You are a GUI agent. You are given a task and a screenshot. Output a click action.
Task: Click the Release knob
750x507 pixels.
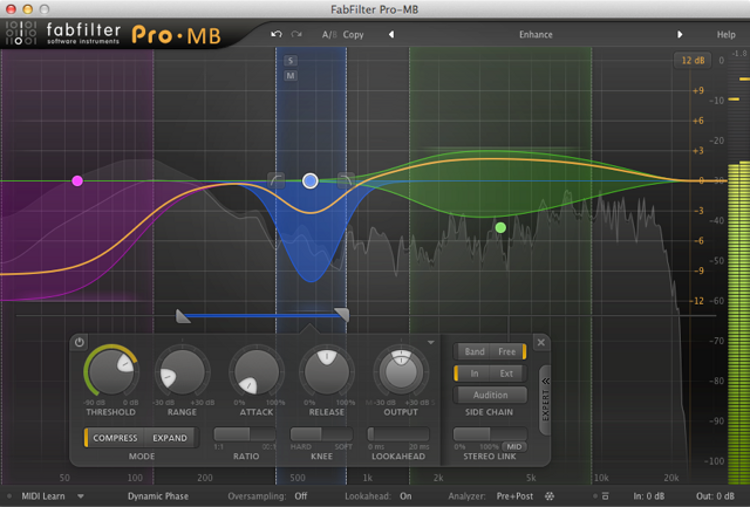327,372
